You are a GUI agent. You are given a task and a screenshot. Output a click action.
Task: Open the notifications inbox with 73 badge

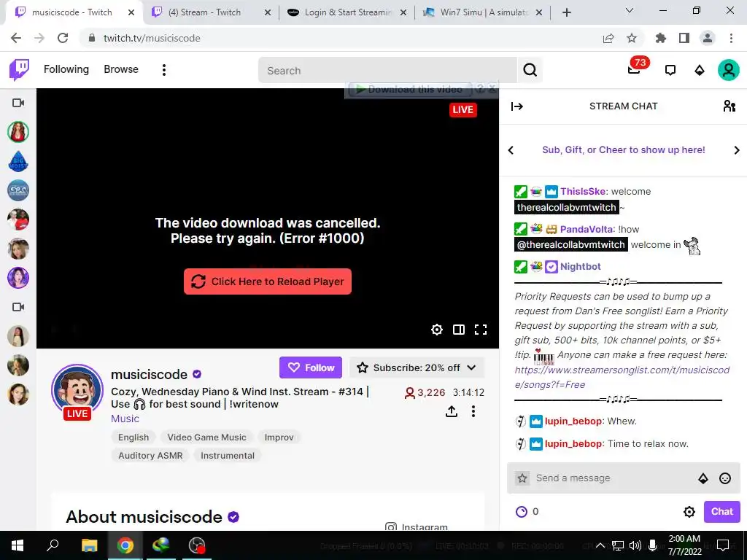coord(634,69)
